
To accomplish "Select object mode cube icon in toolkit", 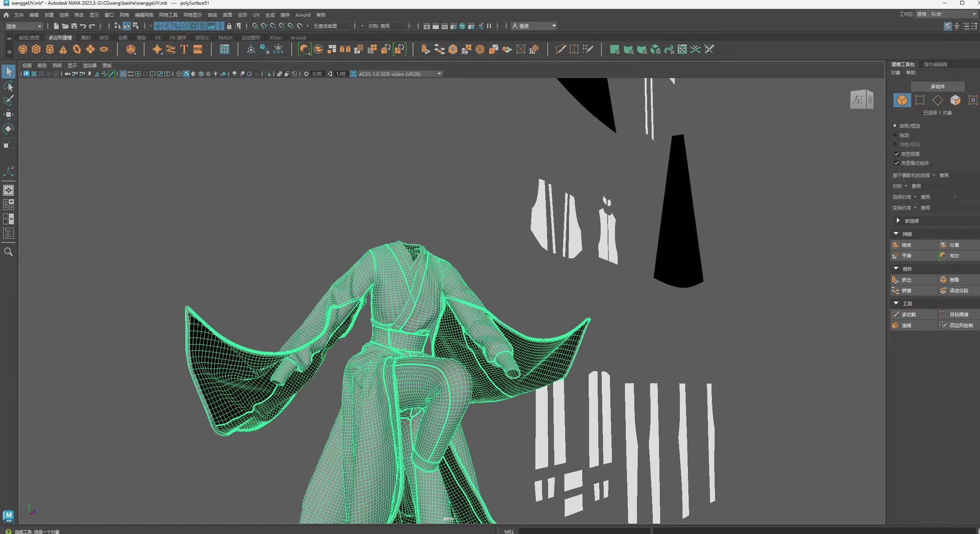I will (902, 100).
